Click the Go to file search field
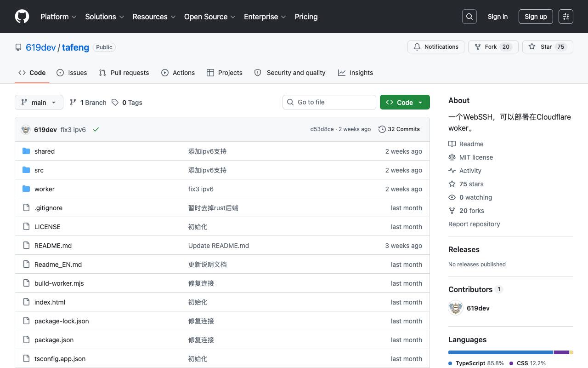Image resolution: width=588 pixels, height=368 pixels. point(329,102)
